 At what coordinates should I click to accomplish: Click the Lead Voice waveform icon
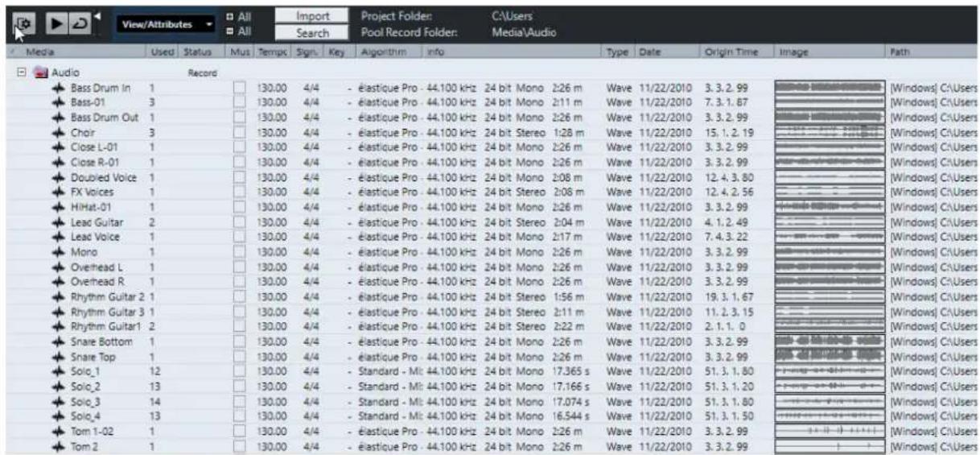(57, 237)
